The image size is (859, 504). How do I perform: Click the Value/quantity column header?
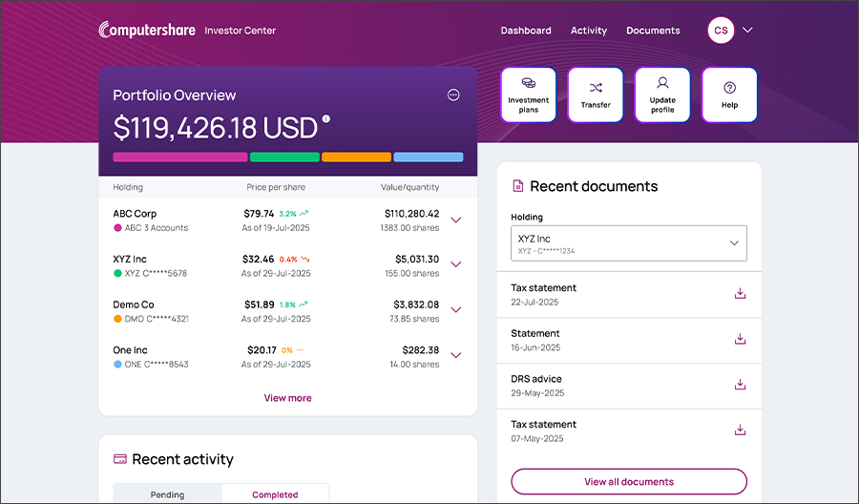click(410, 187)
